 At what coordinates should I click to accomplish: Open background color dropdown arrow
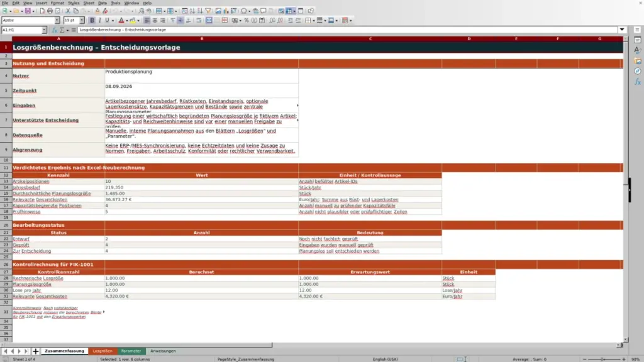(x=138, y=21)
